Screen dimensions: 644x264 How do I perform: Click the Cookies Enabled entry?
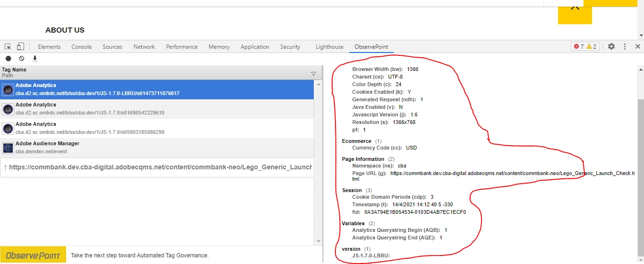click(x=382, y=92)
